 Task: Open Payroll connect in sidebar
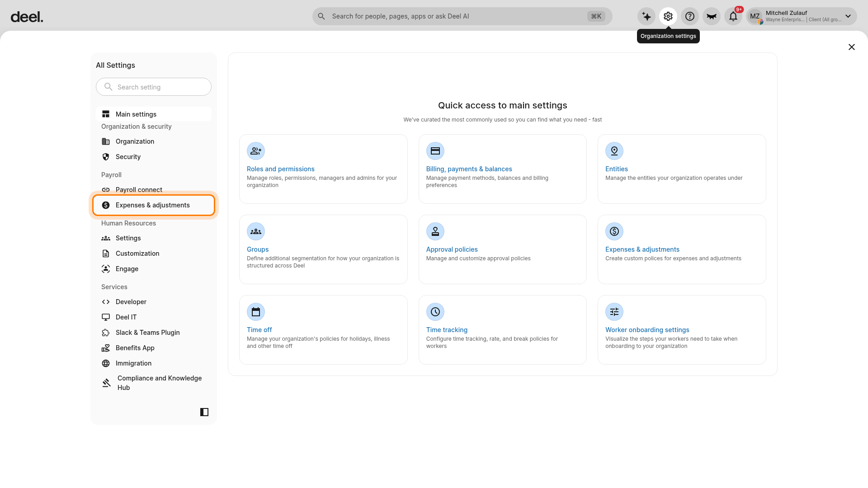click(154, 190)
